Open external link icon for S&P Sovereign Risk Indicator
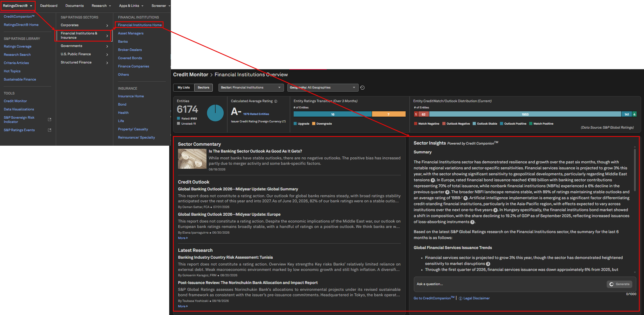The image size is (644, 315). [50, 120]
